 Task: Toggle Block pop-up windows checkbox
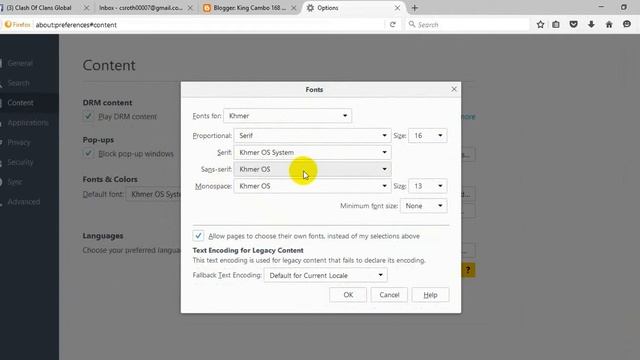[88, 153]
